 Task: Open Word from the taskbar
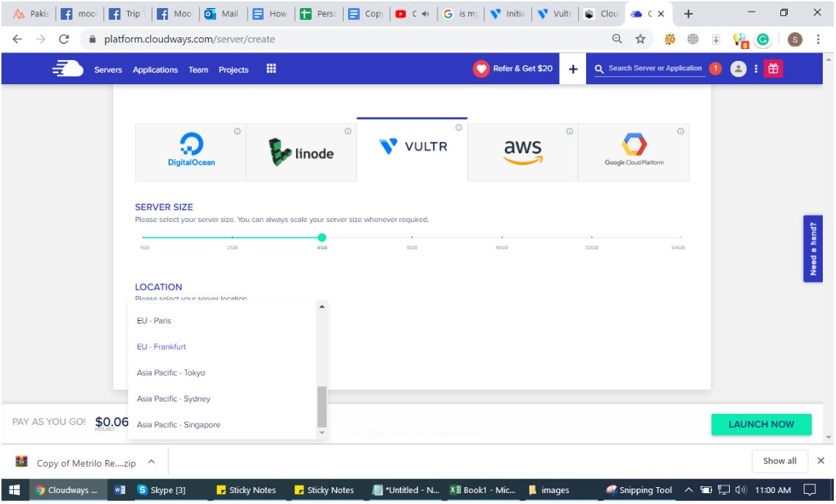tap(120, 489)
